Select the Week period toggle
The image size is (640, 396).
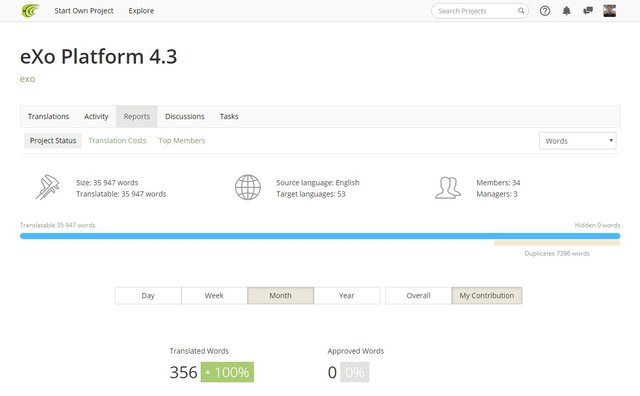(x=214, y=296)
